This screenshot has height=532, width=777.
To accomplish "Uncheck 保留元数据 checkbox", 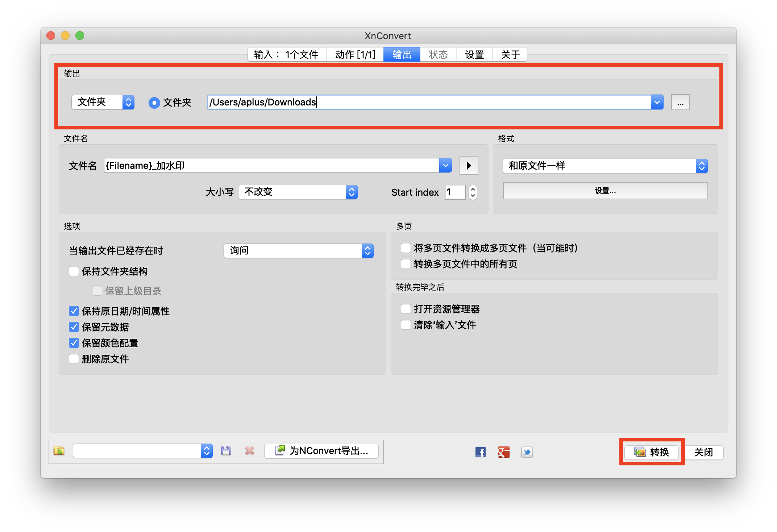I will tap(74, 327).
